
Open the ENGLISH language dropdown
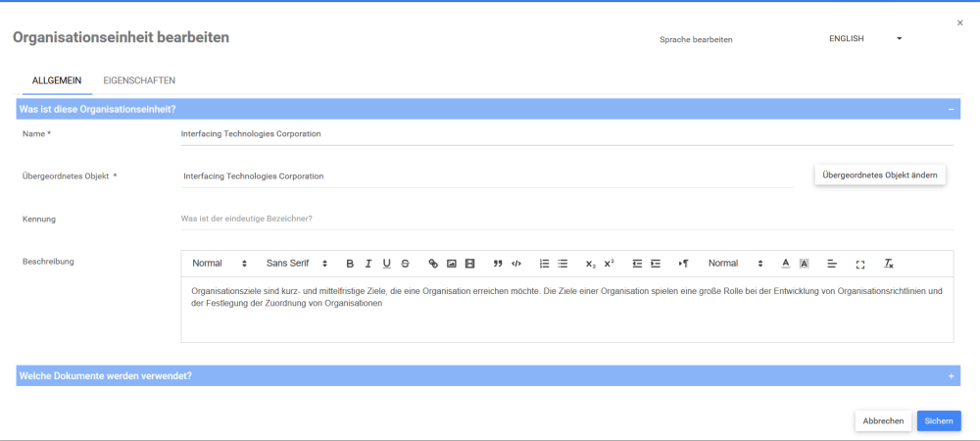coord(865,39)
